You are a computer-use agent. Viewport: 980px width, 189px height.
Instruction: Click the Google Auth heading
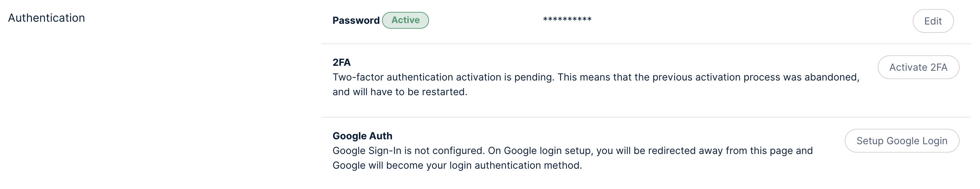[362, 136]
